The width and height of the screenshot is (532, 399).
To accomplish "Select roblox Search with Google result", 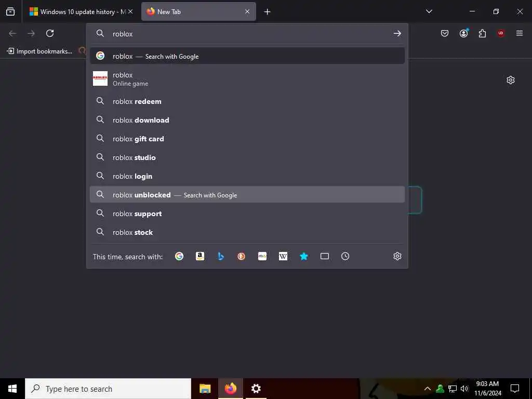I will coord(247,56).
